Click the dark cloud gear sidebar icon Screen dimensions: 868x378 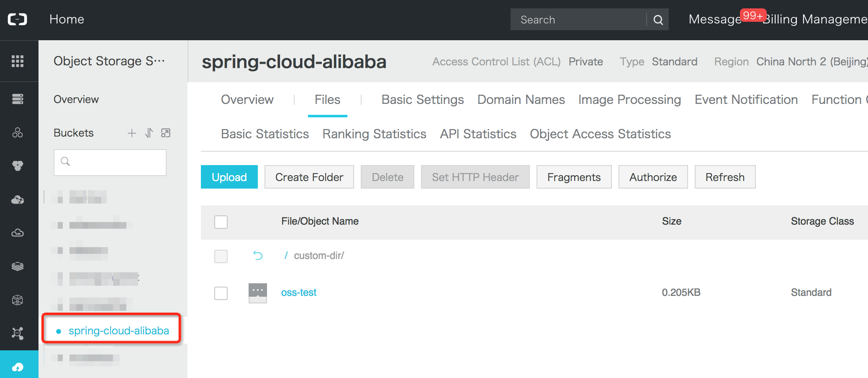click(18, 199)
